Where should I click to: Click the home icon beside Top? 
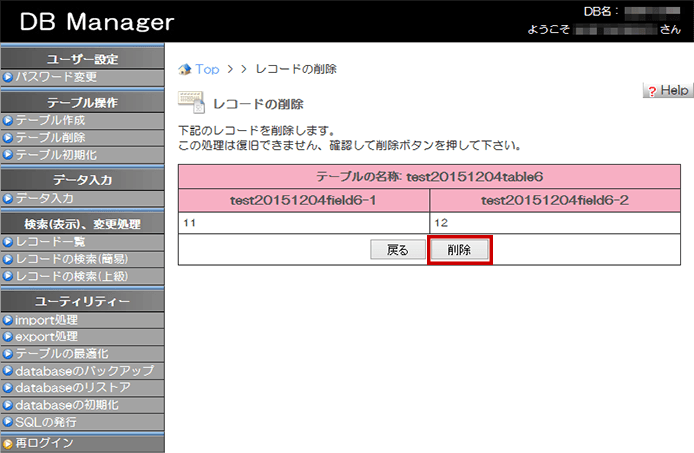[x=184, y=69]
